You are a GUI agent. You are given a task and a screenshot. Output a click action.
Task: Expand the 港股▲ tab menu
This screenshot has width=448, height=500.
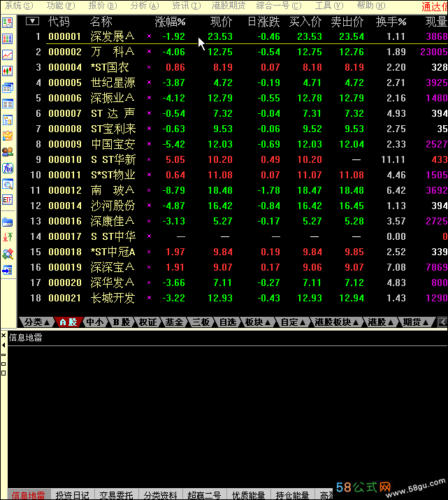pyautogui.click(x=380, y=322)
